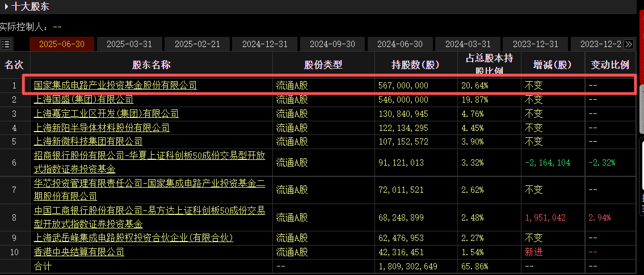644x275 pixels.
Task: Select the 2025-06-30 date tab
Action: click(62, 44)
